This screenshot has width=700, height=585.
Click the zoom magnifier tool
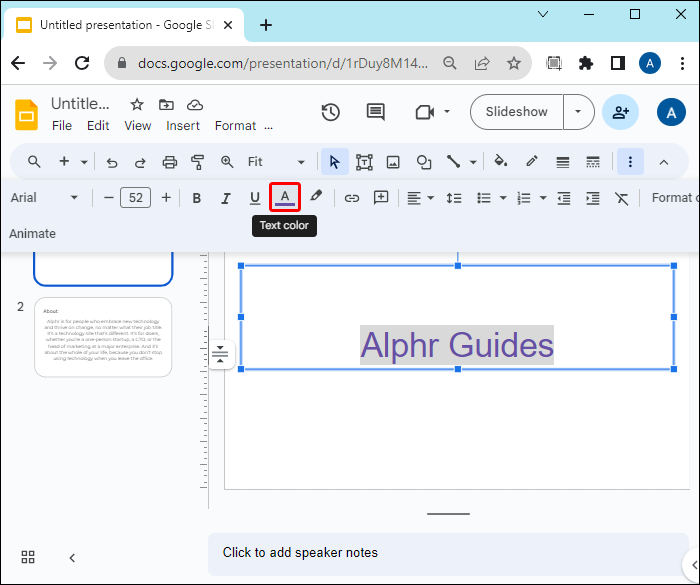coord(227,162)
